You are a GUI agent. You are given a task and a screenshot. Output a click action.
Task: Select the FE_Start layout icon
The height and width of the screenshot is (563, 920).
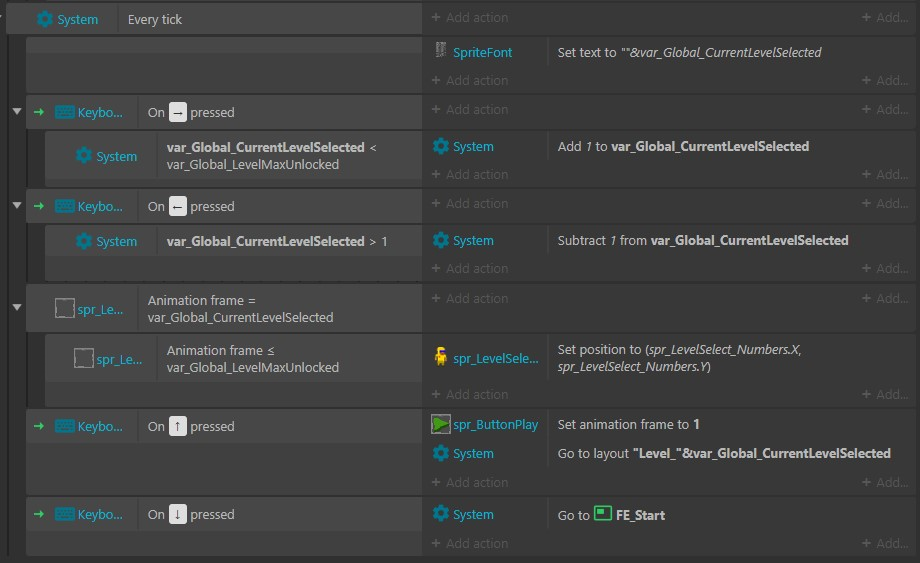(x=603, y=514)
